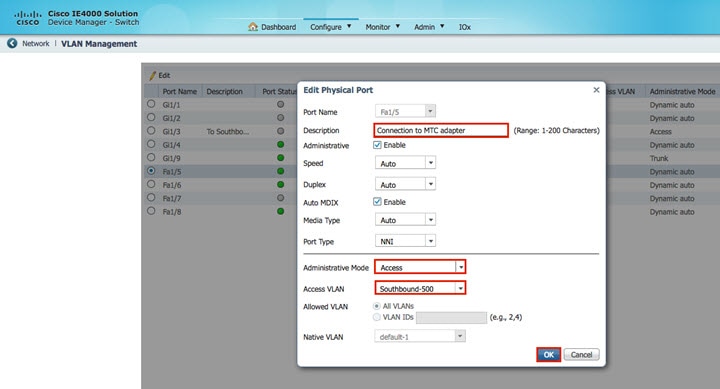Open the Administrative Mode dropdown

coord(420,267)
